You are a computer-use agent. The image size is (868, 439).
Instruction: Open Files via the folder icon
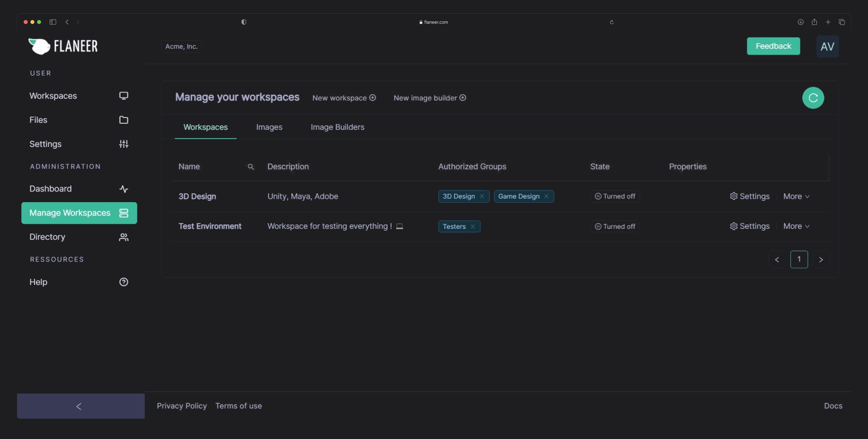click(124, 120)
